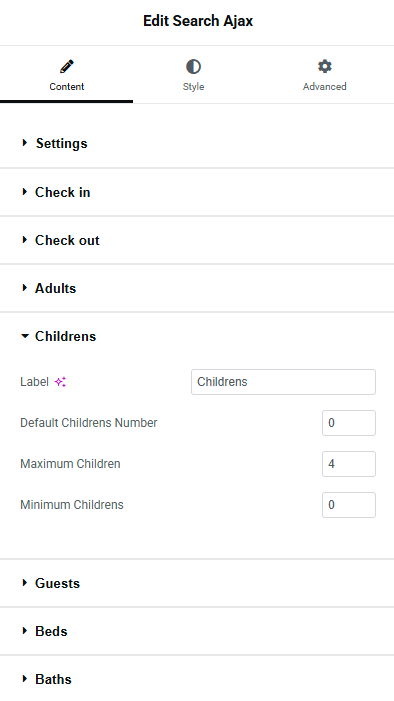Expand the Adults section arrow
The image size is (394, 701).
(x=25, y=288)
